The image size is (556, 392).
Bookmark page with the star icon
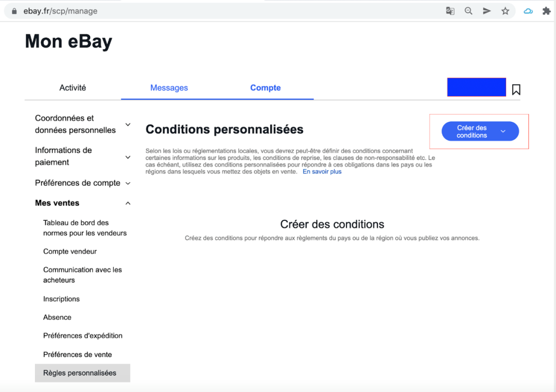pyautogui.click(x=506, y=11)
